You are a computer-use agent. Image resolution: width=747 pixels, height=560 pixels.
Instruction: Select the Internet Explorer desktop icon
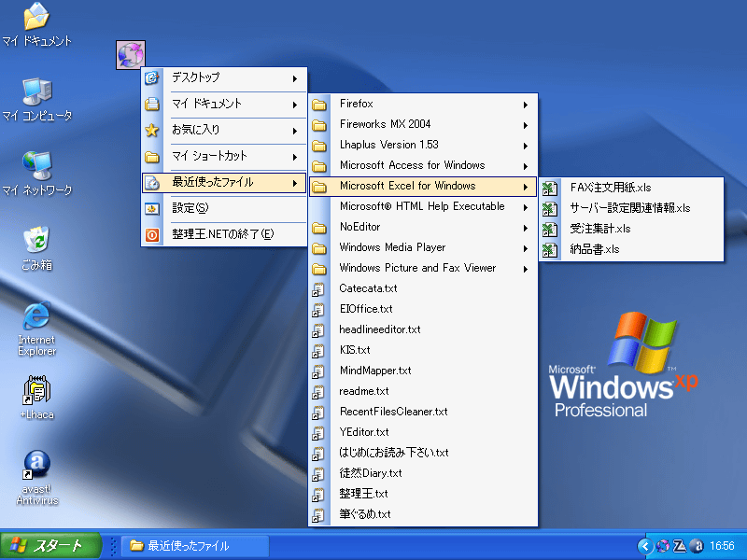pyautogui.click(x=36, y=329)
